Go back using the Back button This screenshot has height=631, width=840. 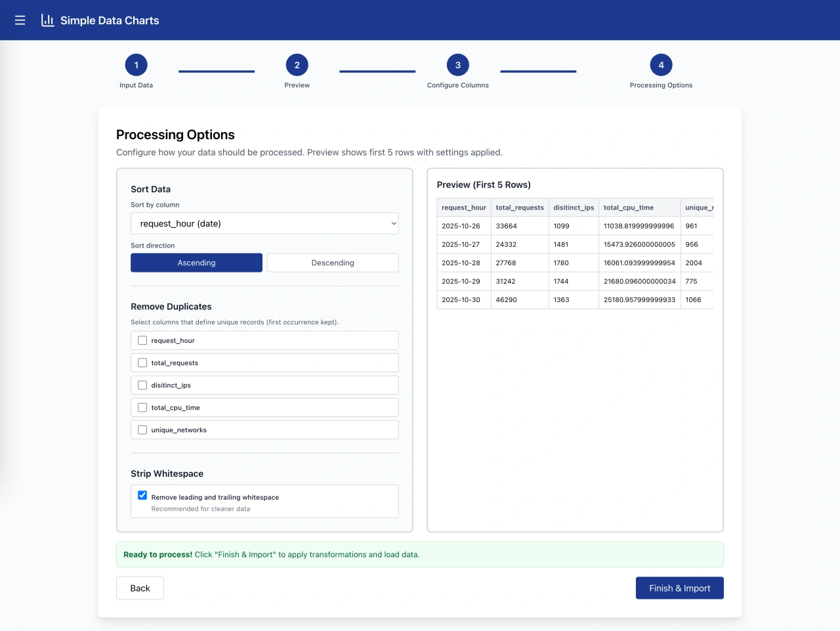coord(140,588)
